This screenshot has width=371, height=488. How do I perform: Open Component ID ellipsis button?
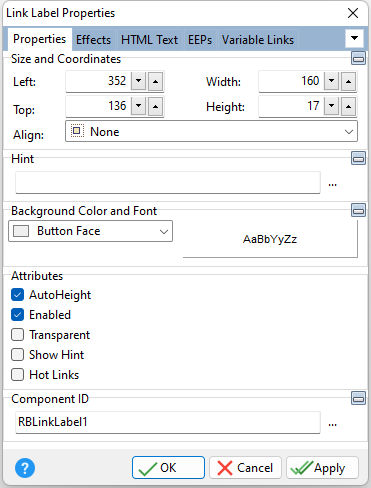332,424
